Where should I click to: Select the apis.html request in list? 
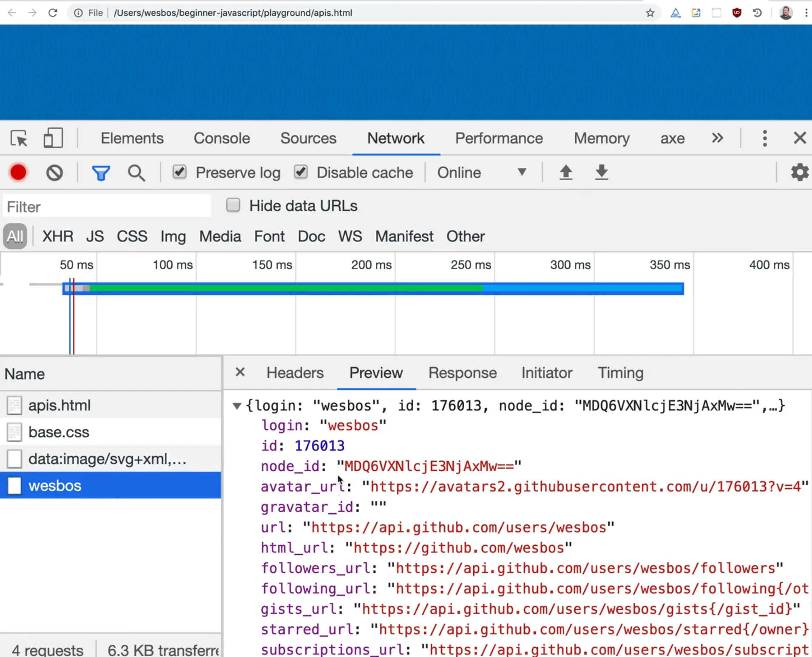pos(60,405)
